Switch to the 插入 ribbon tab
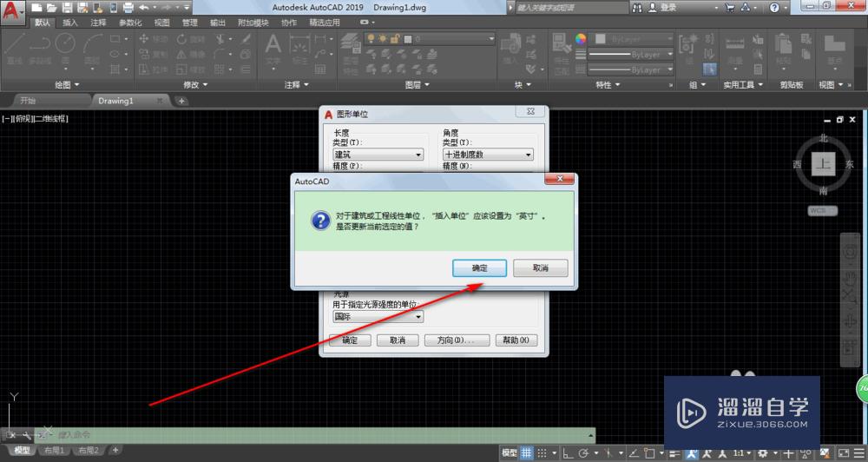Viewport: 868px width, 462px height. (x=69, y=23)
